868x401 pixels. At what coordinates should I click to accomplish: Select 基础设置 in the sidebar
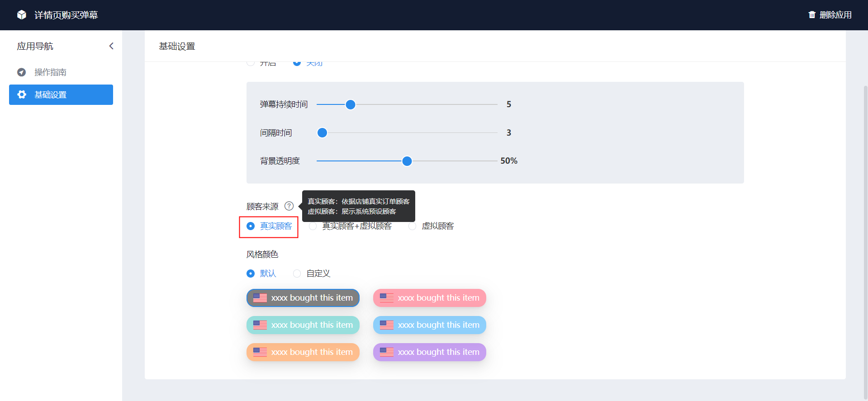pyautogui.click(x=61, y=94)
